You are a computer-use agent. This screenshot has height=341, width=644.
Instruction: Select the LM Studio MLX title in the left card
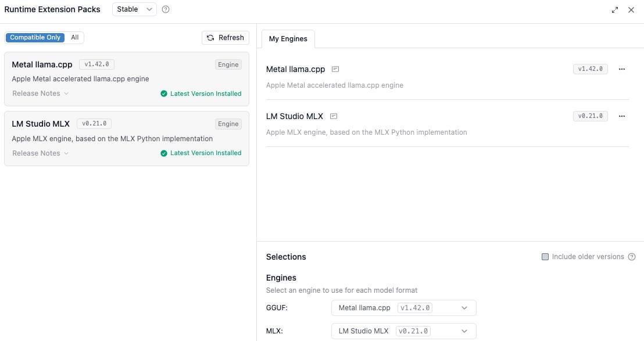(41, 124)
